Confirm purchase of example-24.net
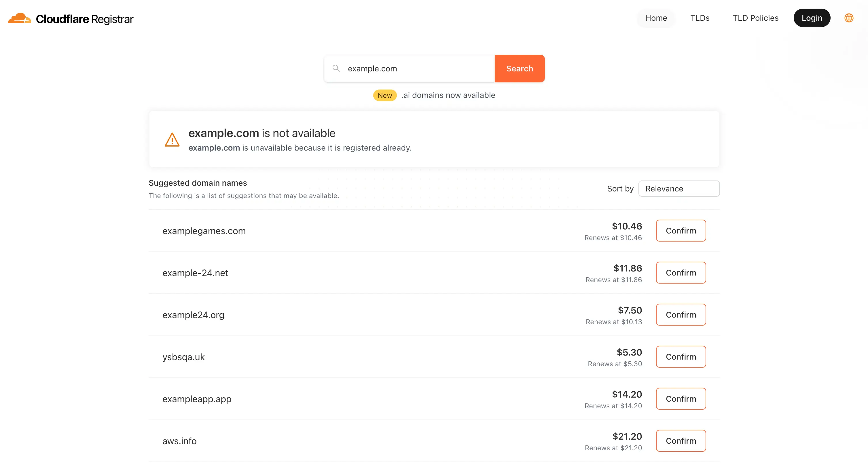The height and width of the screenshot is (471, 868). (x=681, y=273)
